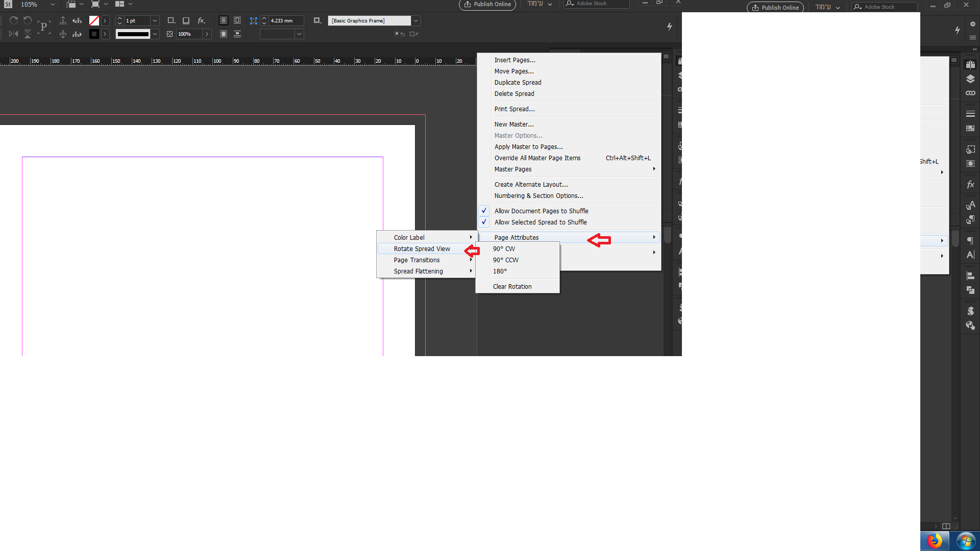This screenshot has width=980, height=551.
Task: Click the fx effects button in control bar
Action: [x=202, y=21]
